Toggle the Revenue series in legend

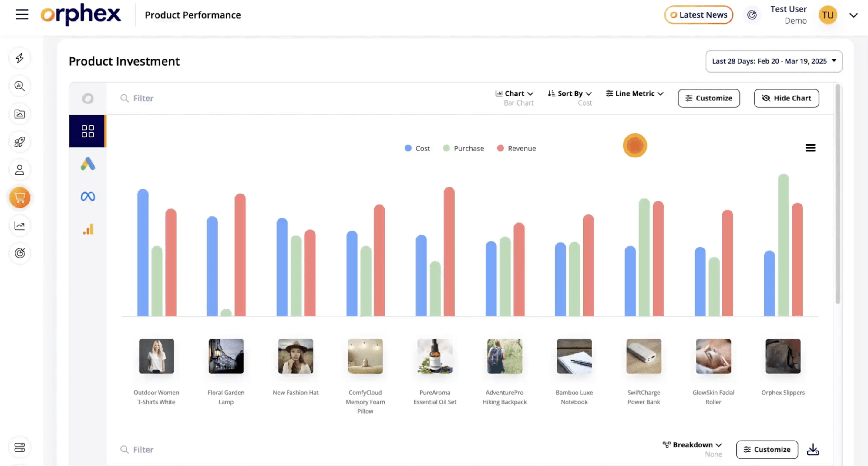(516, 148)
